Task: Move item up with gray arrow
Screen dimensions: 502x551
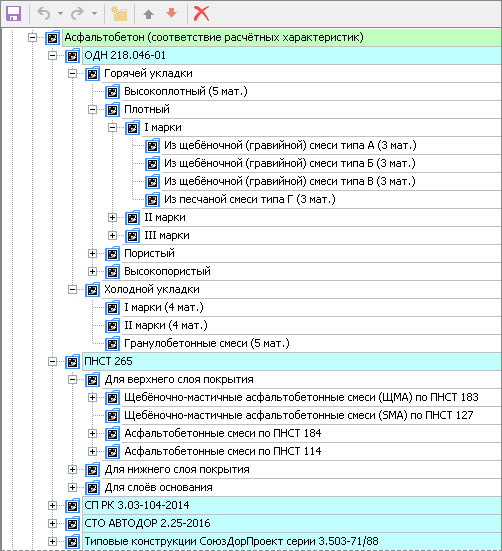Action: coord(149,14)
